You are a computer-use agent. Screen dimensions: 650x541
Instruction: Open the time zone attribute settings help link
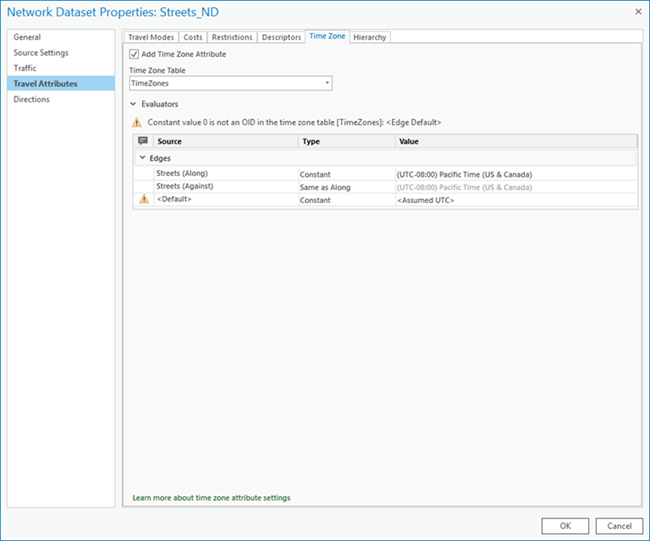coord(211,497)
